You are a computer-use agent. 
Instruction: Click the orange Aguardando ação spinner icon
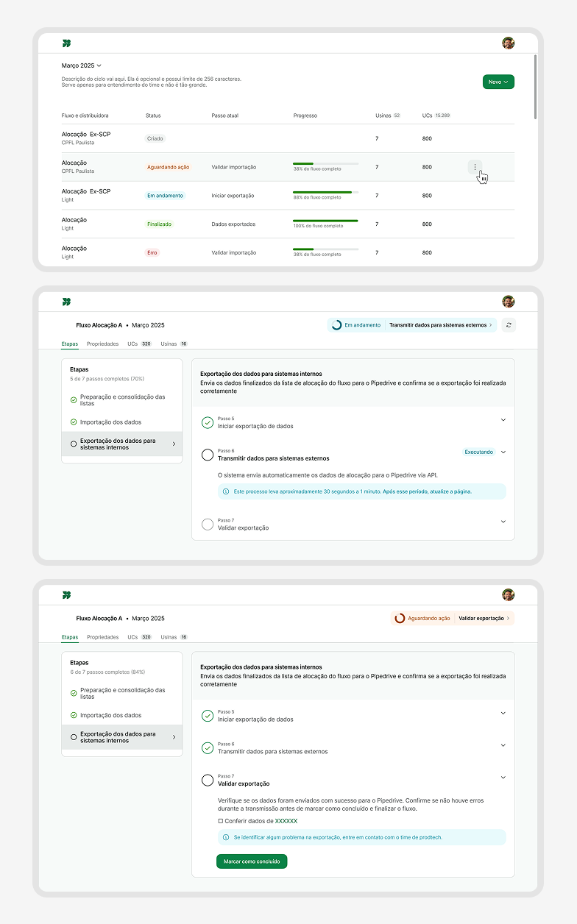pos(400,618)
